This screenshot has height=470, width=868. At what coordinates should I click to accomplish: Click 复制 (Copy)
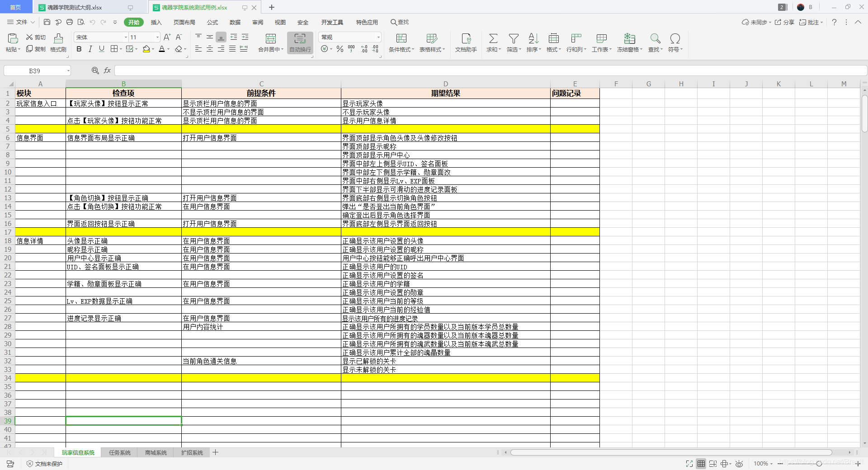coord(36,49)
